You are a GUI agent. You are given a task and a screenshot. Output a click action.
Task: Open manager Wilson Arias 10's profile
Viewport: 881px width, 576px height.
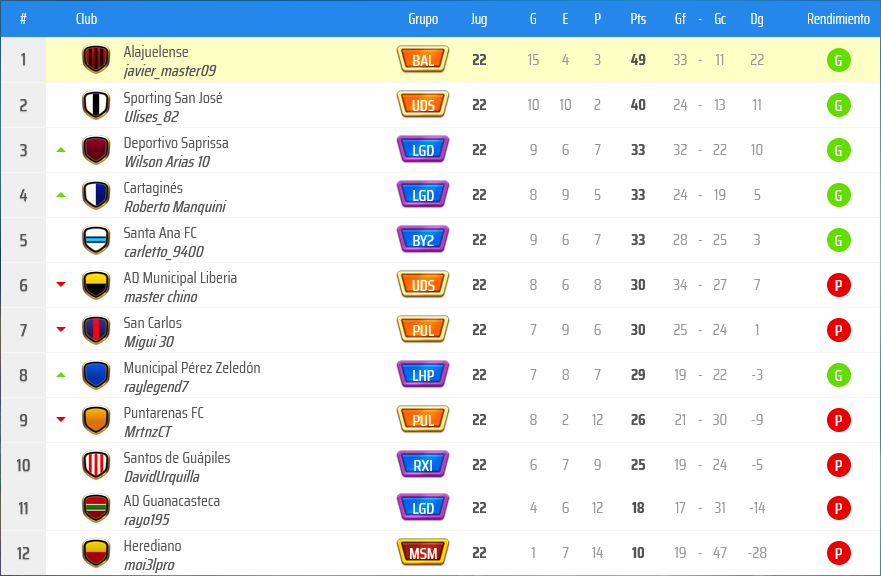[166, 161]
